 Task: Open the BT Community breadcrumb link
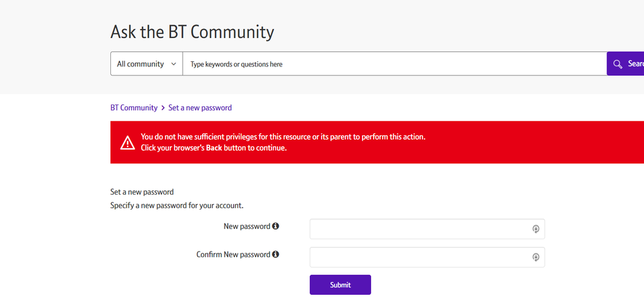point(134,108)
